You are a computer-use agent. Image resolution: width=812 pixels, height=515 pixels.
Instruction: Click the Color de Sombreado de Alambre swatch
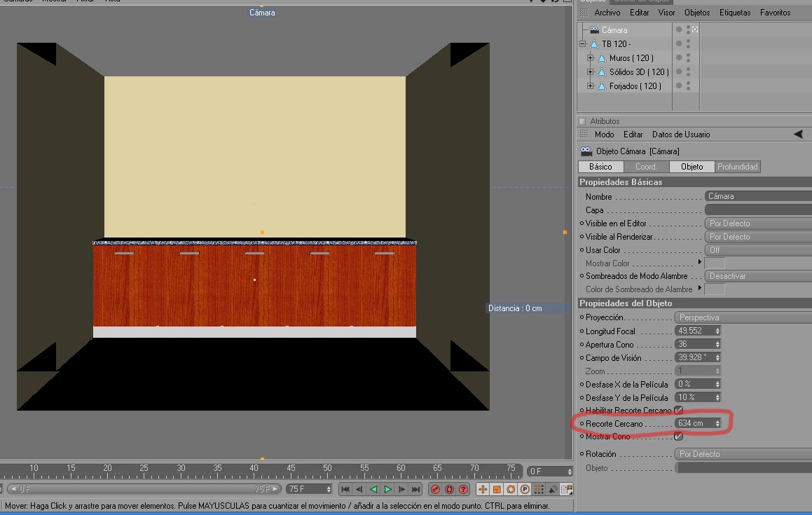715,289
